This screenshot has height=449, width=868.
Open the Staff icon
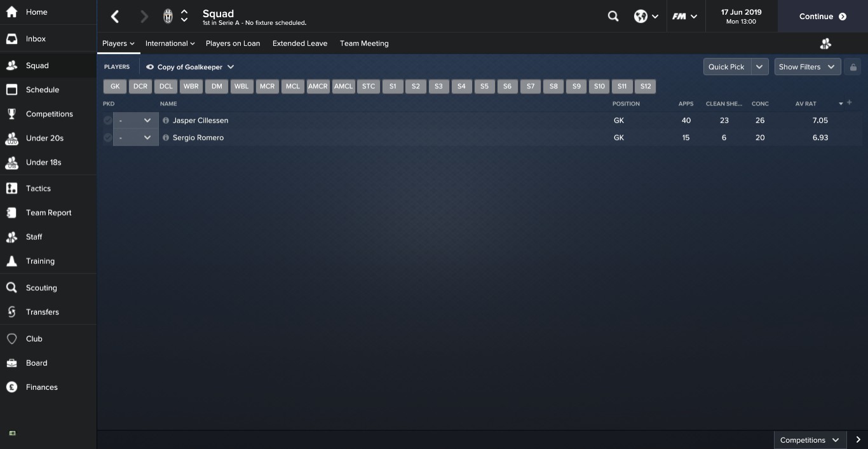11,237
